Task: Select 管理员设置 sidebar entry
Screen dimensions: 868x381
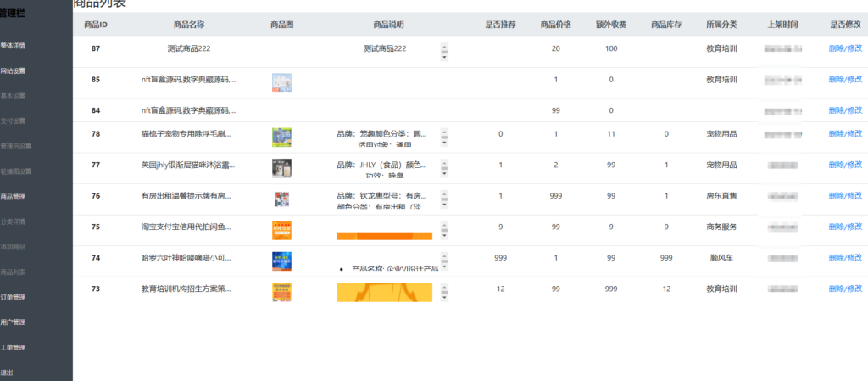Action: [x=15, y=146]
